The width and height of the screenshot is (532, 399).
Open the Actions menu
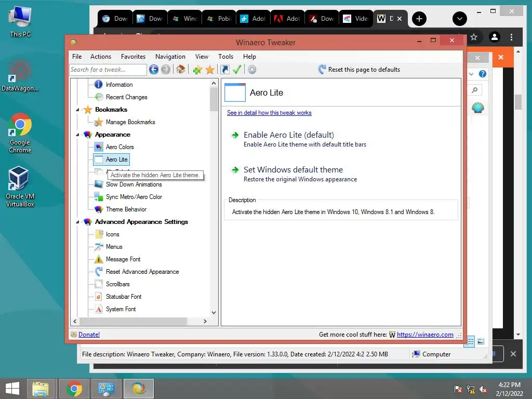pos(101,57)
